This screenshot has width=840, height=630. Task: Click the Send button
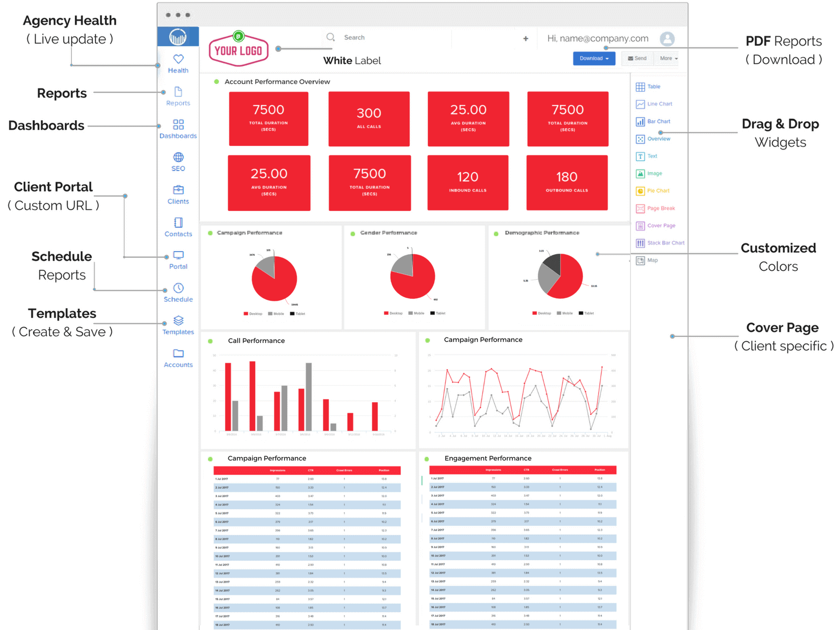[x=637, y=58]
